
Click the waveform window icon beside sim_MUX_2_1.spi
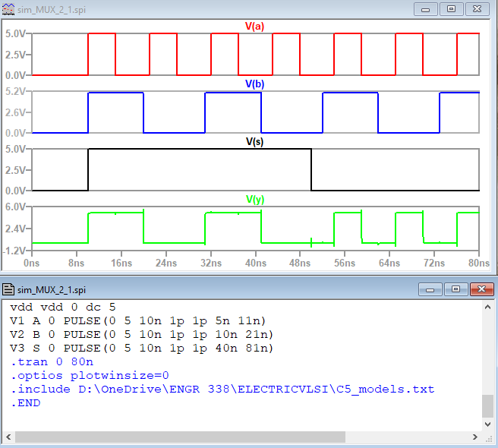tap(8, 9)
